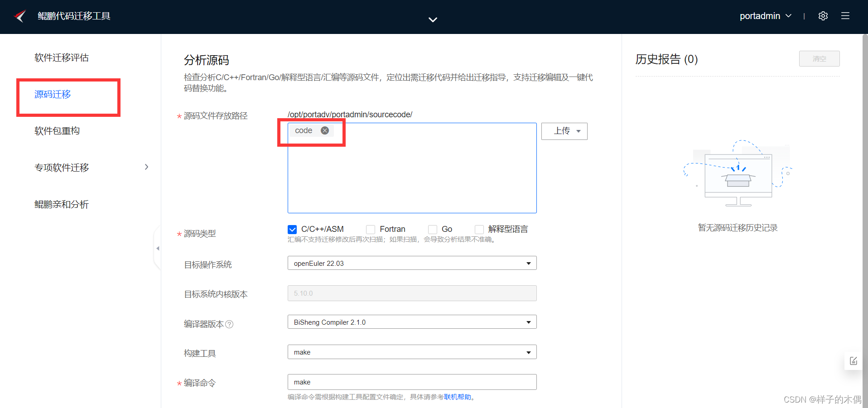Click the Kunpeng red logo icon
This screenshot has width=868, height=408.
(x=20, y=16)
